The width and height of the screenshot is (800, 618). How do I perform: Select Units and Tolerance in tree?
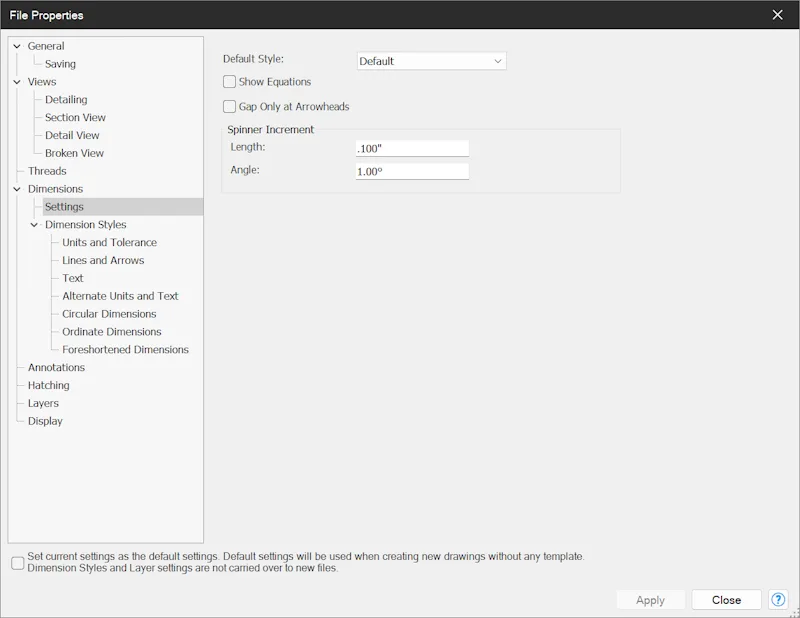109,242
